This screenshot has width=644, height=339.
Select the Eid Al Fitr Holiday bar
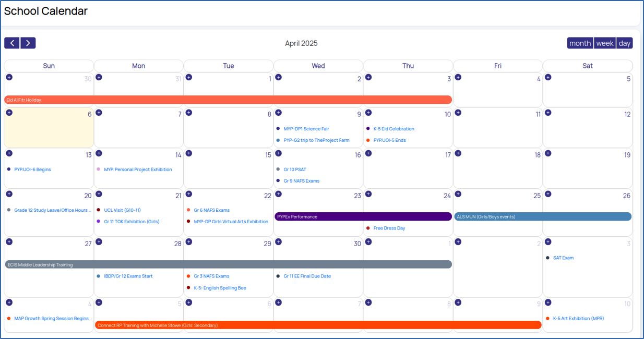tap(228, 100)
